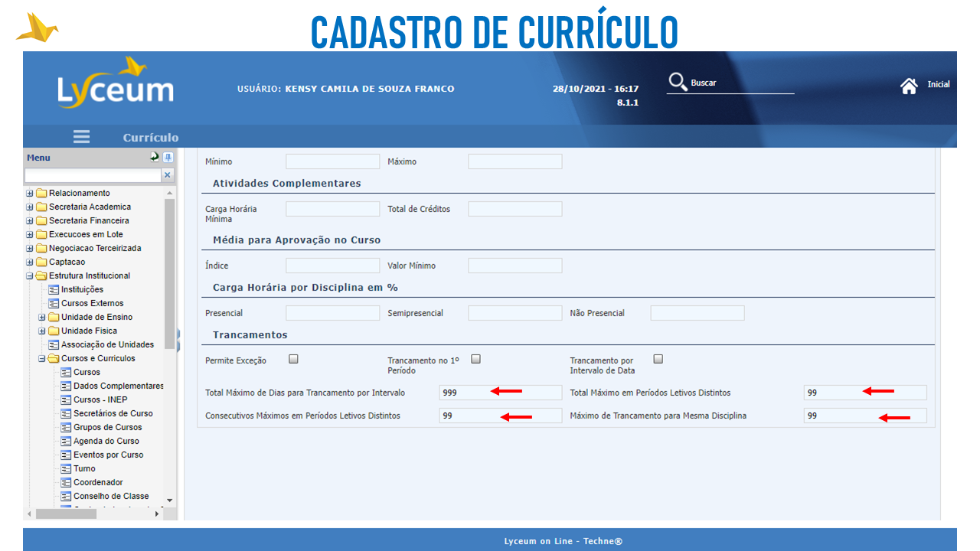The image size is (980, 551).
Task: Click Total Máximo em Períodos Letivos Distintos field
Action: 865,393
